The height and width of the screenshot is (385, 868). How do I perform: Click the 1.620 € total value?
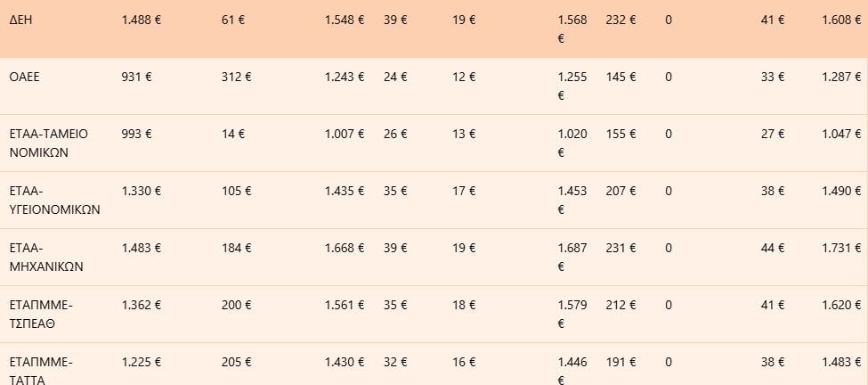[841, 305]
